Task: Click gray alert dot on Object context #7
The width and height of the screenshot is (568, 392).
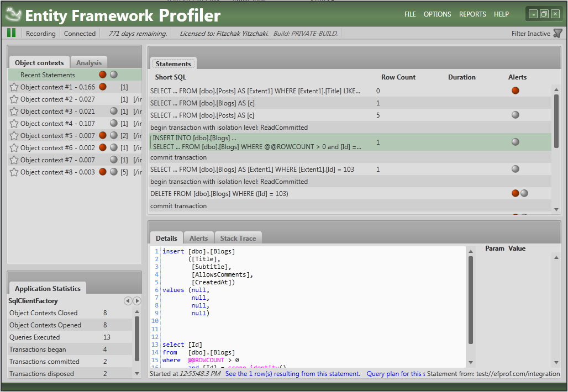Action: click(114, 160)
